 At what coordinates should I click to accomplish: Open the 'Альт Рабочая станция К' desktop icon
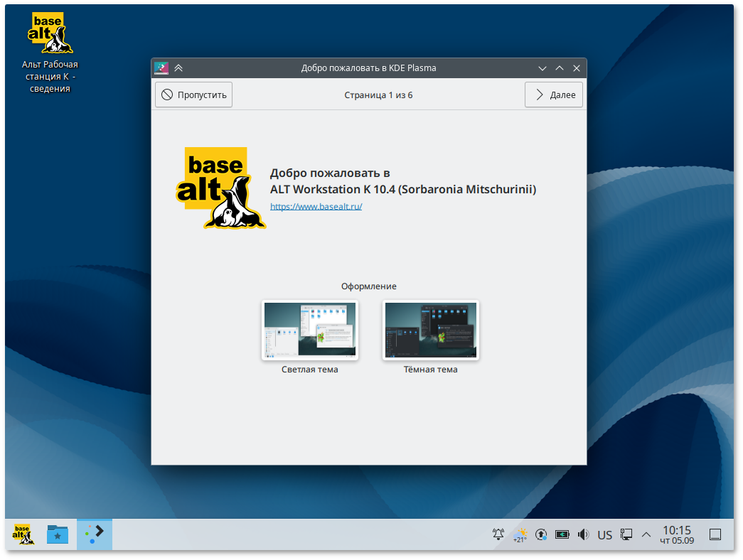50,36
